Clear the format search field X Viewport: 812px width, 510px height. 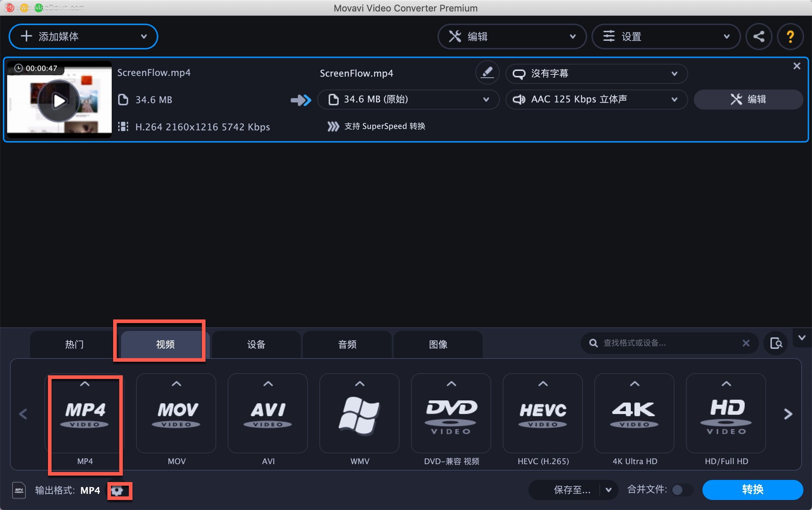pos(746,343)
